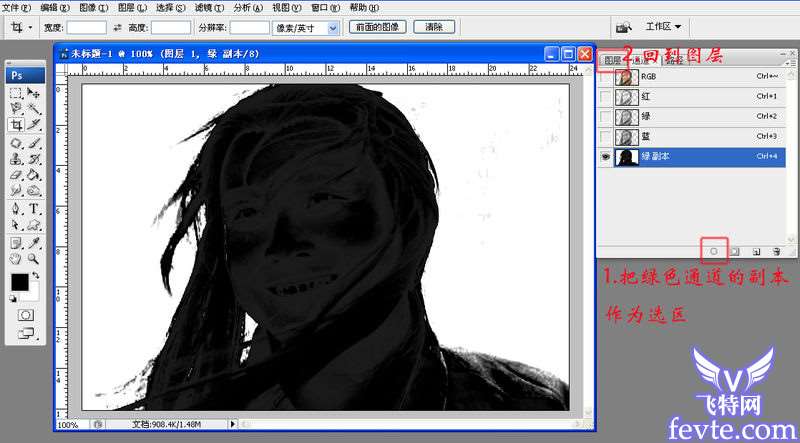Click the 清除 button
Viewport: 800px width, 443px height.
tap(434, 27)
